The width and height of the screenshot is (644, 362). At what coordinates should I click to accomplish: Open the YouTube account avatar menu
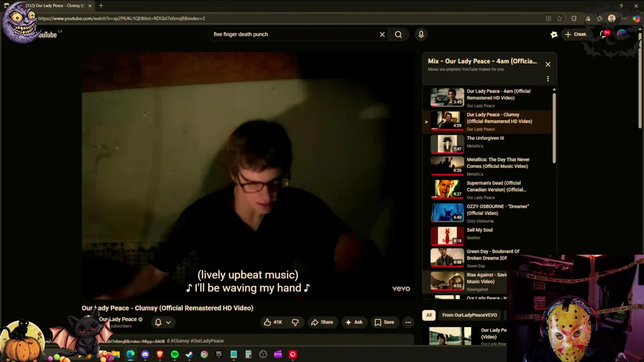tap(622, 34)
